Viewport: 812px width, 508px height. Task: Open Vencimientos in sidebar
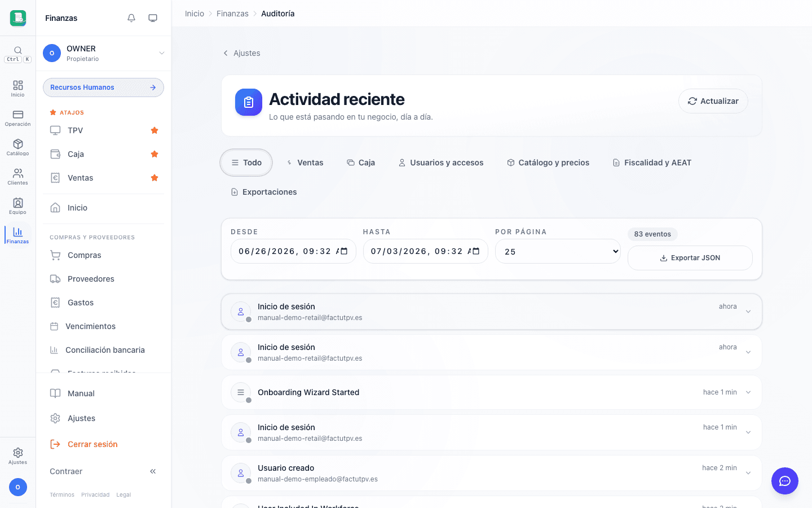pyautogui.click(x=104, y=326)
